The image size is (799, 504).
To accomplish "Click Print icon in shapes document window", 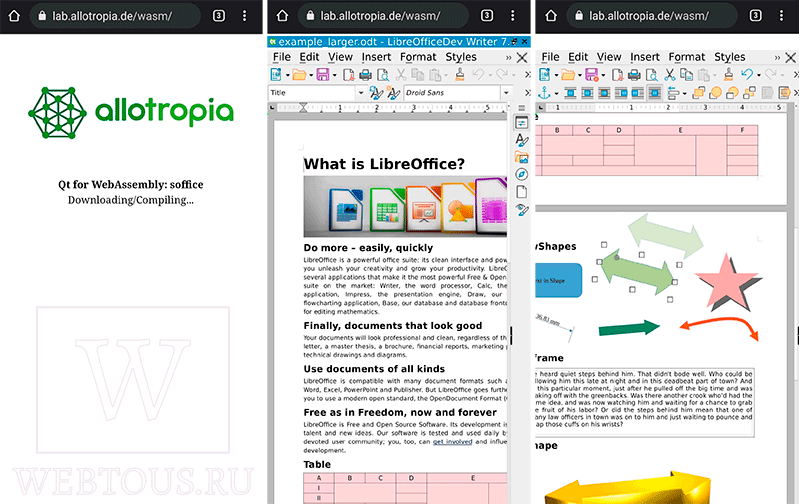I will pyautogui.click(x=634, y=75).
